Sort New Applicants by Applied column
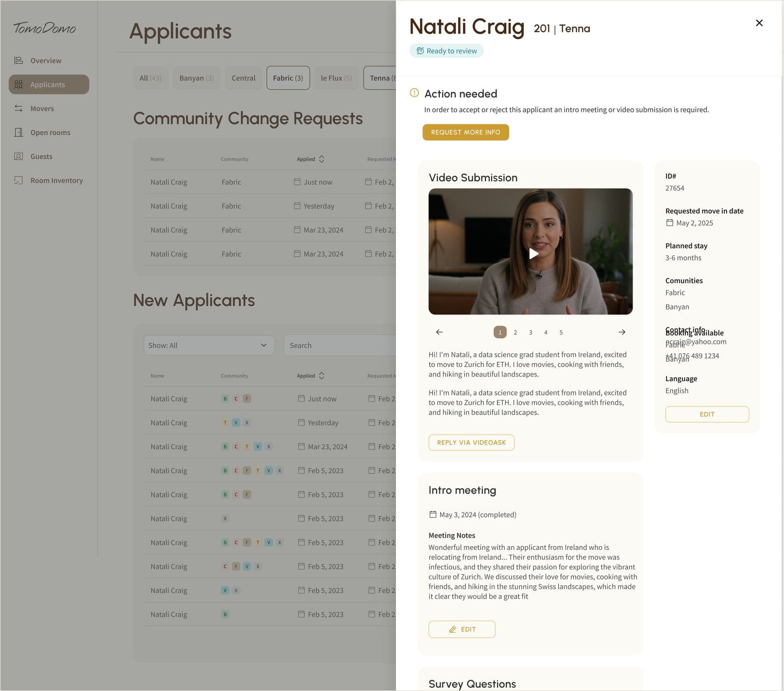 pos(311,376)
